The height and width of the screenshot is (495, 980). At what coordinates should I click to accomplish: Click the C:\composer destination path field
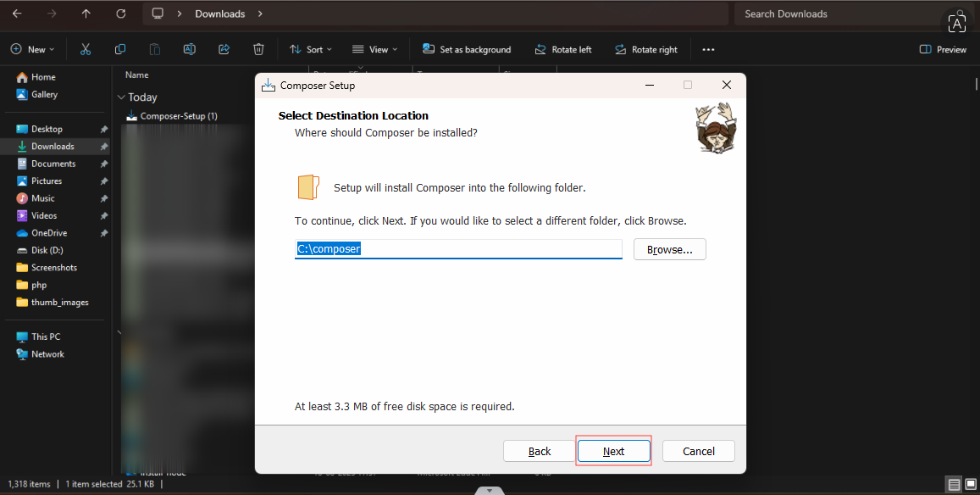pos(458,249)
